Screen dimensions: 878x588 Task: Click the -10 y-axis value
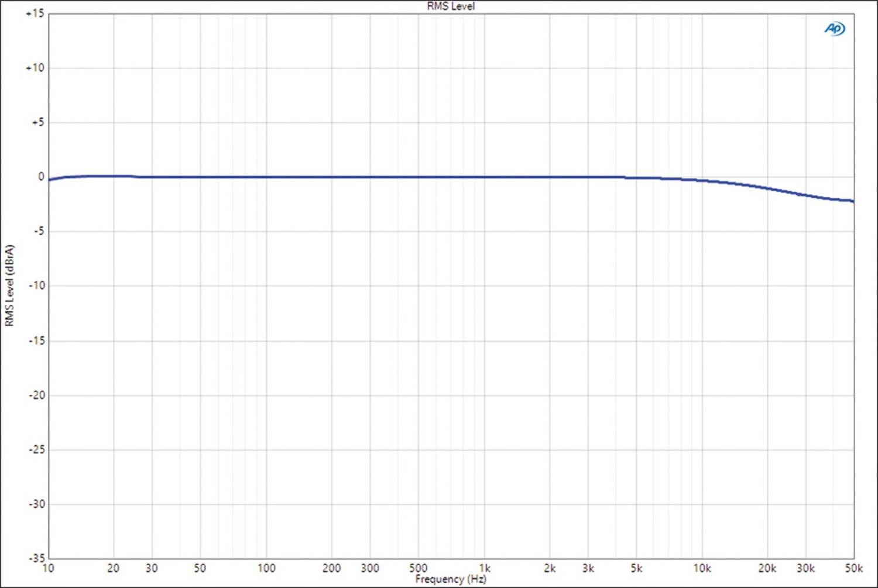pyautogui.click(x=36, y=286)
